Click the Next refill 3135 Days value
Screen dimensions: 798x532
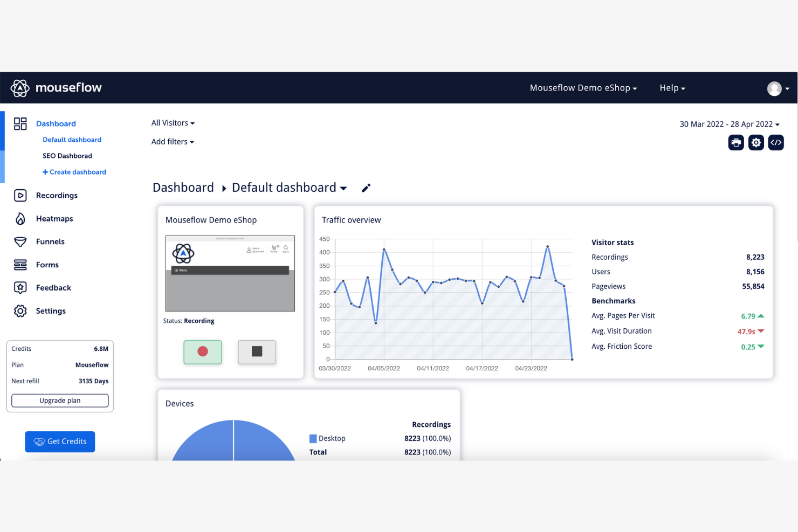pos(93,381)
